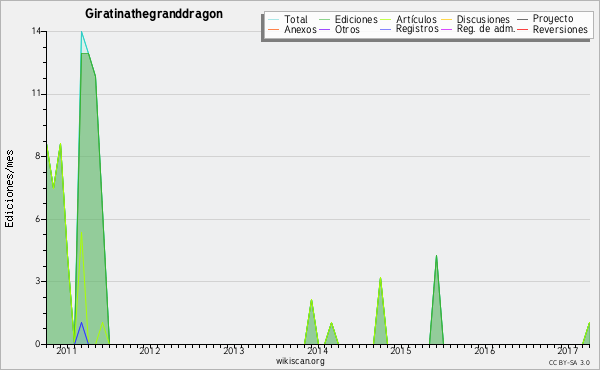Select the Registros legend entry

(417, 29)
